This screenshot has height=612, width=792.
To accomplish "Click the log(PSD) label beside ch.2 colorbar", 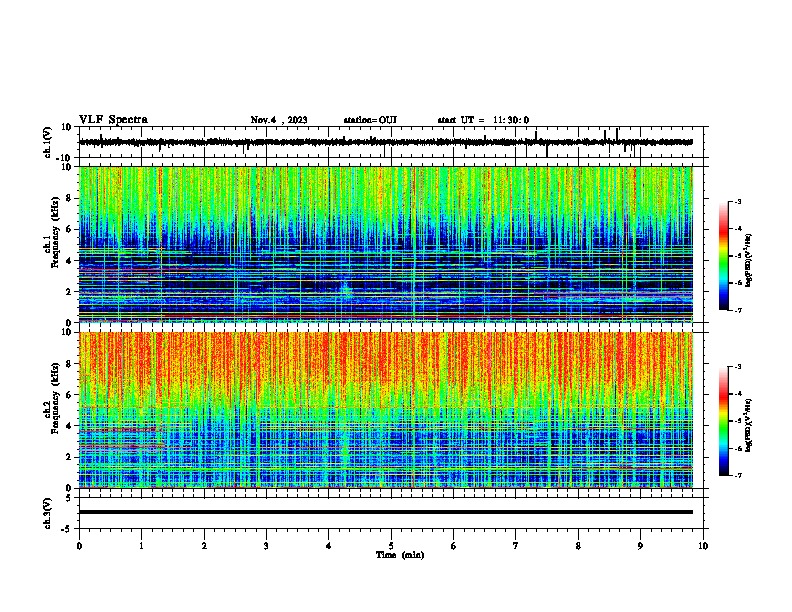I will pyautogui.click(x=748, y=425).
